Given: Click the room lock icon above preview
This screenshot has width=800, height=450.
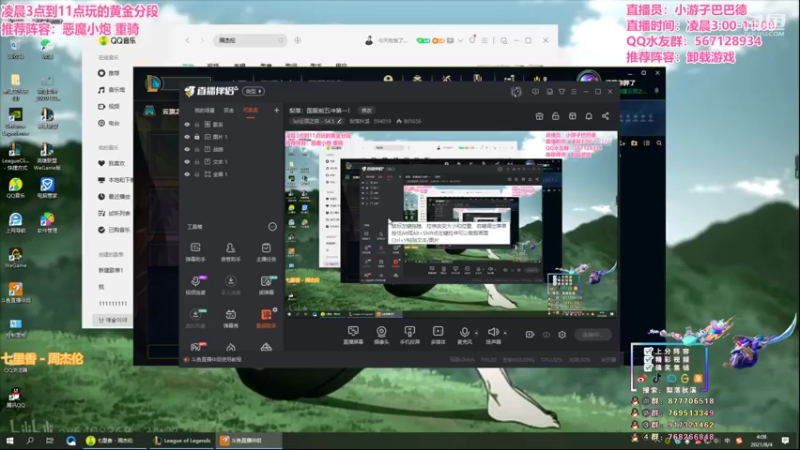Looking at the screenshot, I should coord(556,116).
